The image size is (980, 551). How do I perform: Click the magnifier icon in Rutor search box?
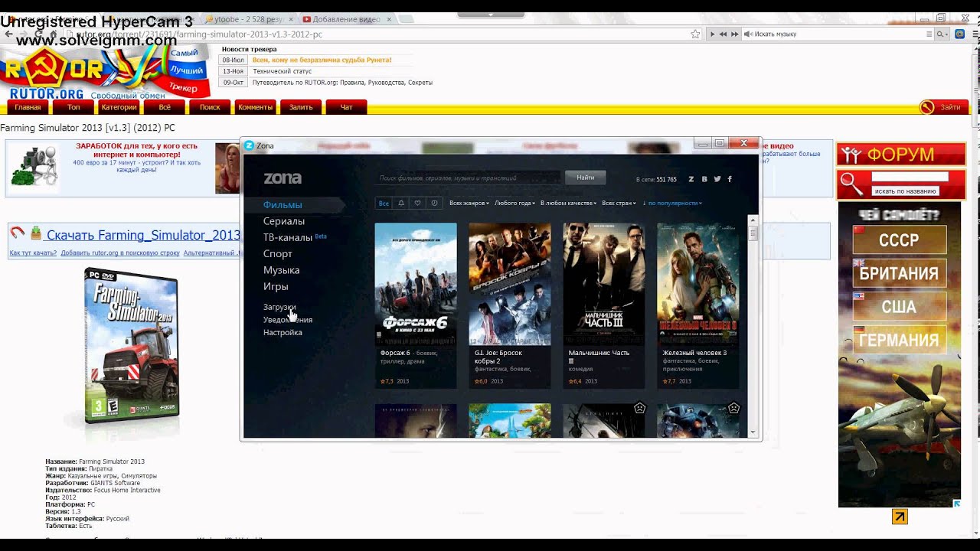(851, 184)
